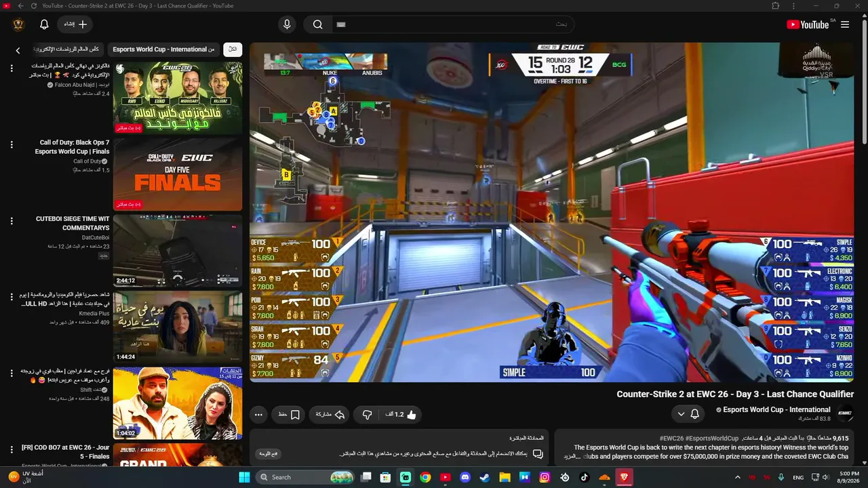Open 'Esports World Cup - International' channel link

(x=776, y=409)
